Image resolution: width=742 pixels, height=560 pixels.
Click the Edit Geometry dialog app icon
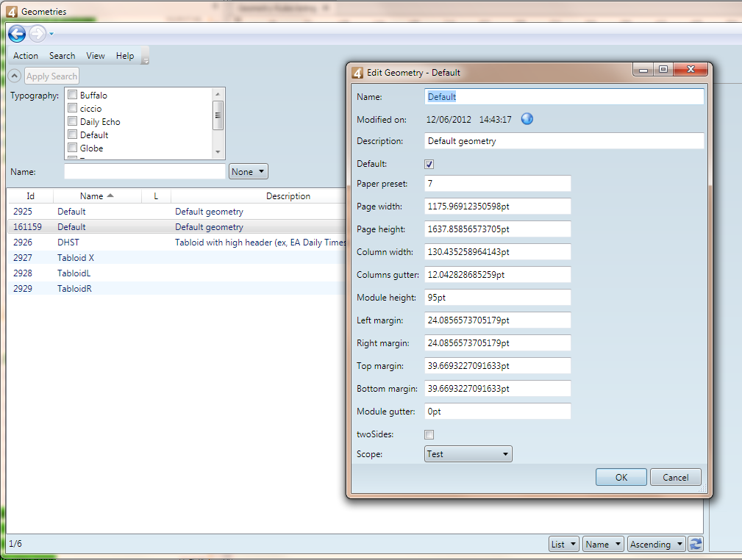[357, 72]
